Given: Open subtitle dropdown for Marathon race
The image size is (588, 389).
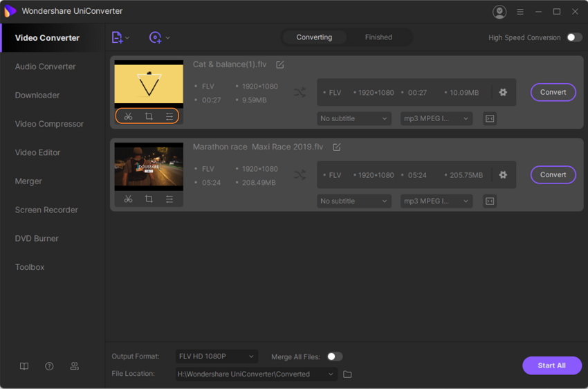Looking at the screenshot, I should coord(353,201).
